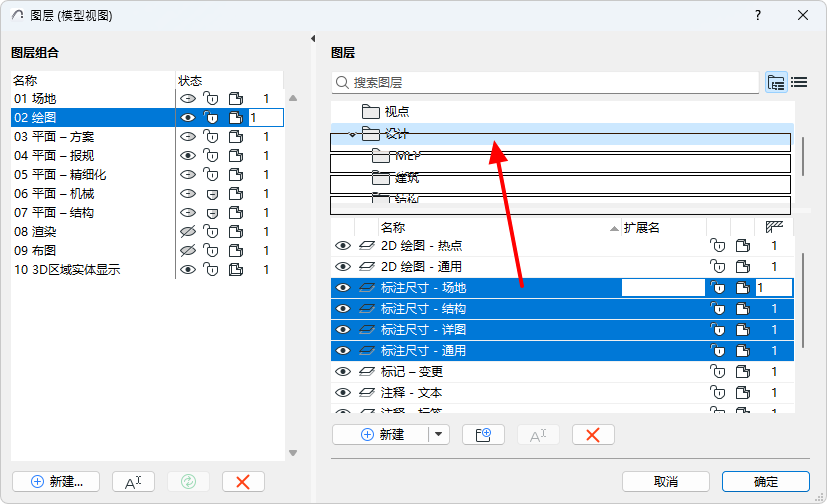Toggle visibility eye for 03 平面 – 方案
The height and width of the screenshot is (504, 827).
[x=188, y=137]
